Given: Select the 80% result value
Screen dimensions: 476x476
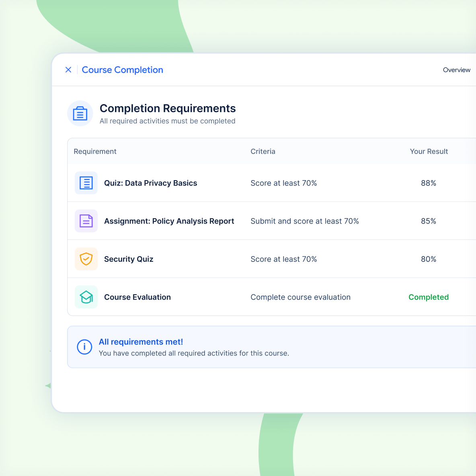Looking at the screenshot, I should point(428,259).
